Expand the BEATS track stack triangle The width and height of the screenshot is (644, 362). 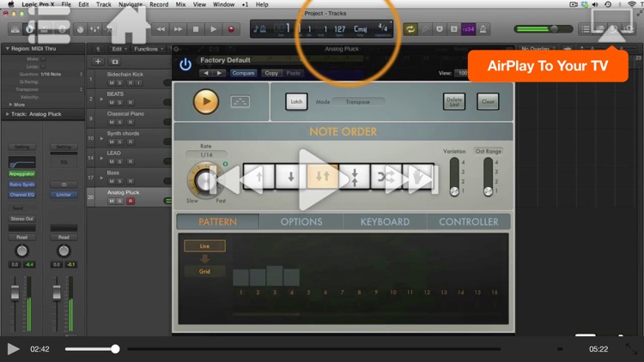[x=101, y=99]
